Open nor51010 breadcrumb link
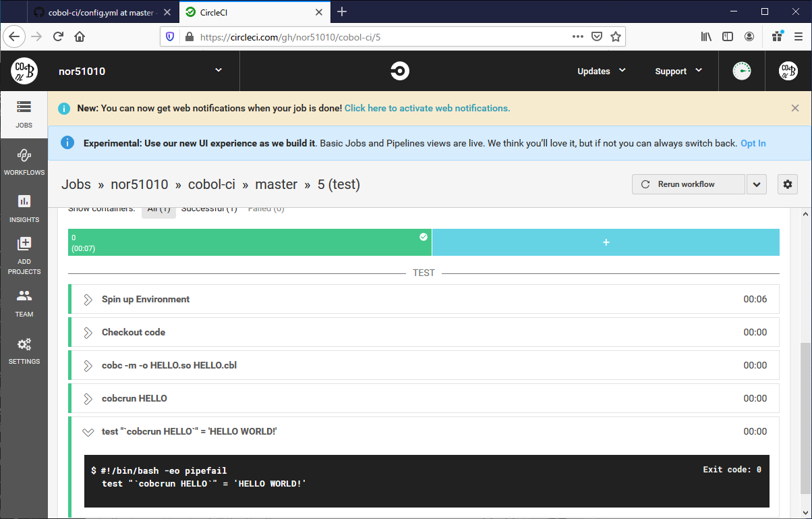 [140, 184]
